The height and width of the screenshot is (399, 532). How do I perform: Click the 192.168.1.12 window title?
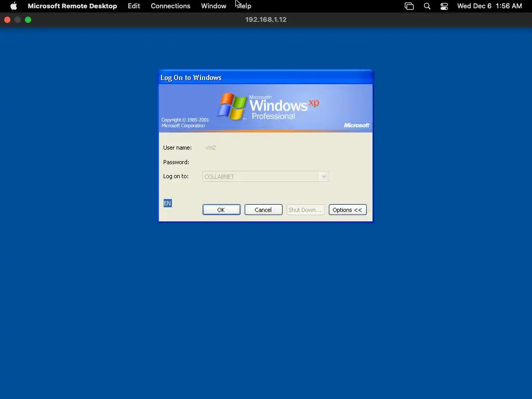(265, 20)
